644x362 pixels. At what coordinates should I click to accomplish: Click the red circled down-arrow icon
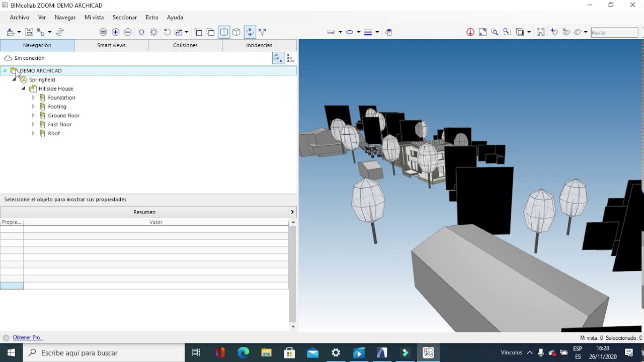tap(470, 32)
